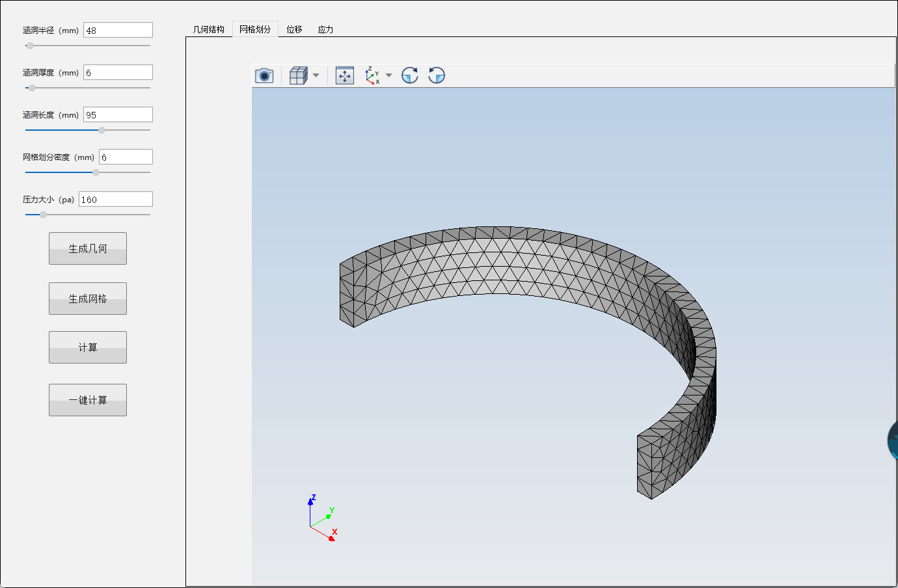Rotate view counterclockwise icon
Image resolution: width=898 pixels, height=588 pixels.
coord(437,75)
